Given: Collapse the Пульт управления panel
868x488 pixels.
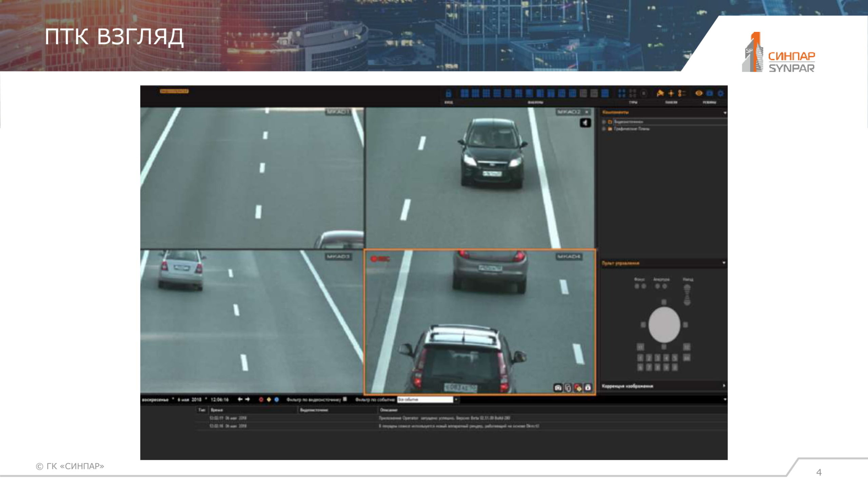Looking at the screenshot, I should [x=724, y=263].
